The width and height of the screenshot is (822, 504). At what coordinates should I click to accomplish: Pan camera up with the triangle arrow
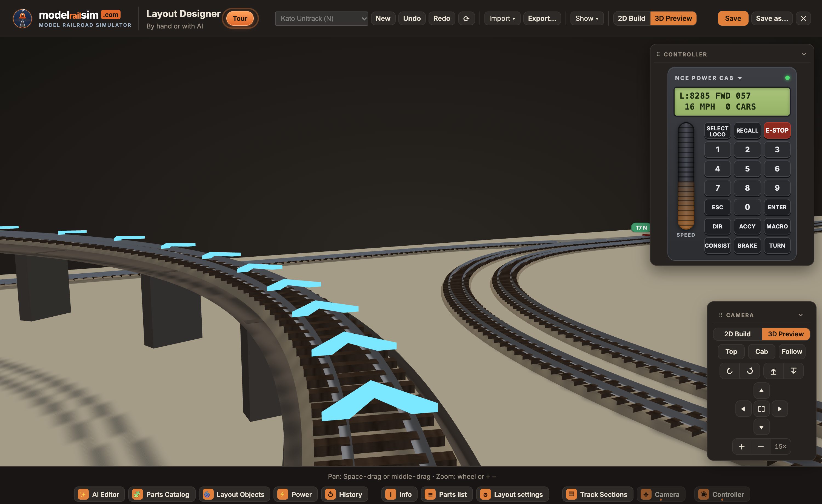point(761,390)
